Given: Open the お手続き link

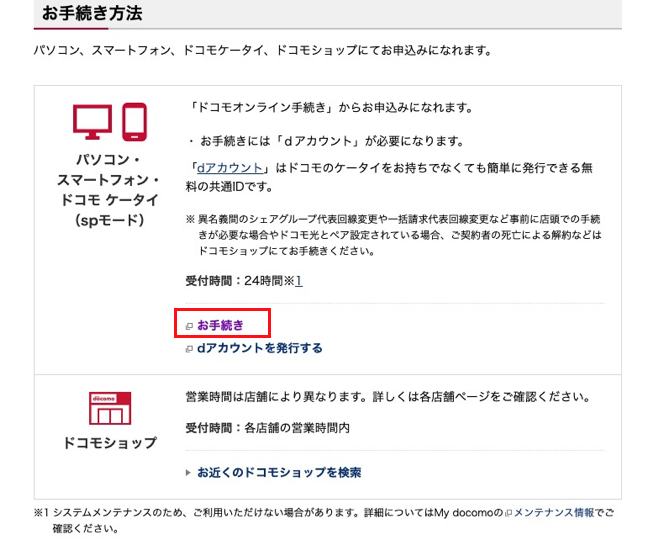Looking at the screenshot, I should click(221, 325).
